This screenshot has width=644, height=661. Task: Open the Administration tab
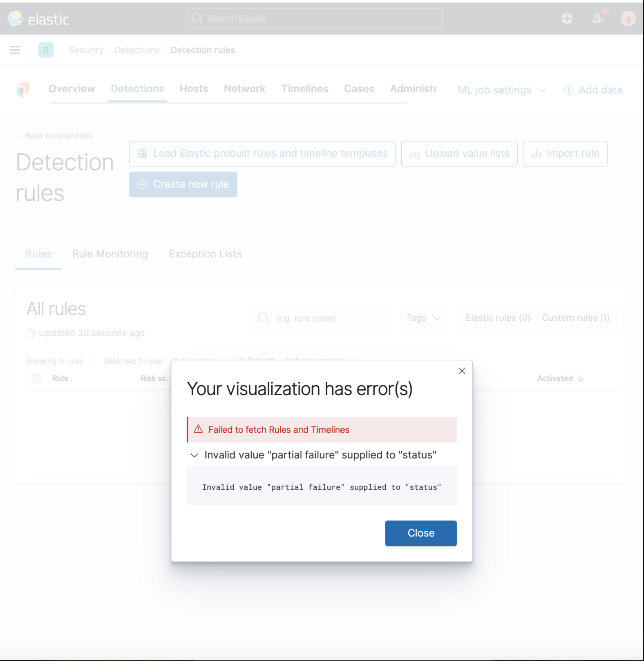coord(413,89)
